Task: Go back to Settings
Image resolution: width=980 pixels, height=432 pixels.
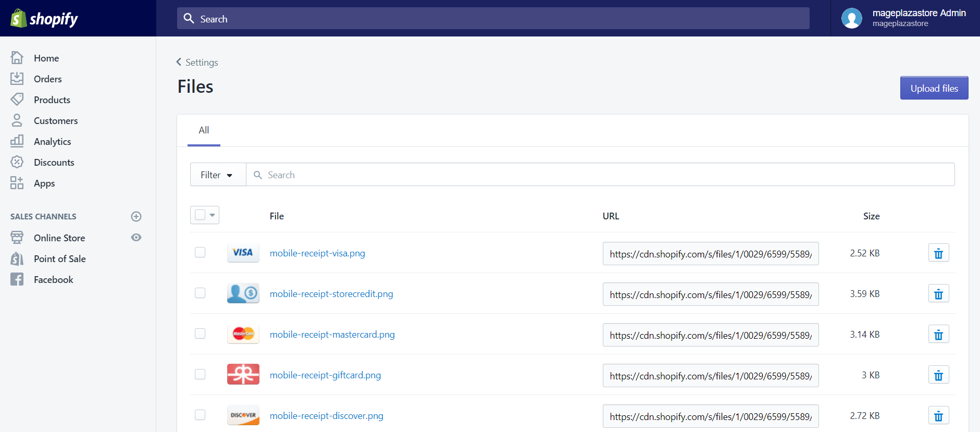Action: click(x=197, y=62)
